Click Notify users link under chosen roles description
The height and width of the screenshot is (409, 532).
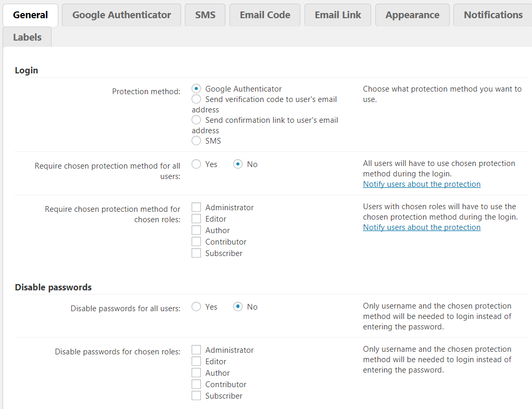click(422, 227)
